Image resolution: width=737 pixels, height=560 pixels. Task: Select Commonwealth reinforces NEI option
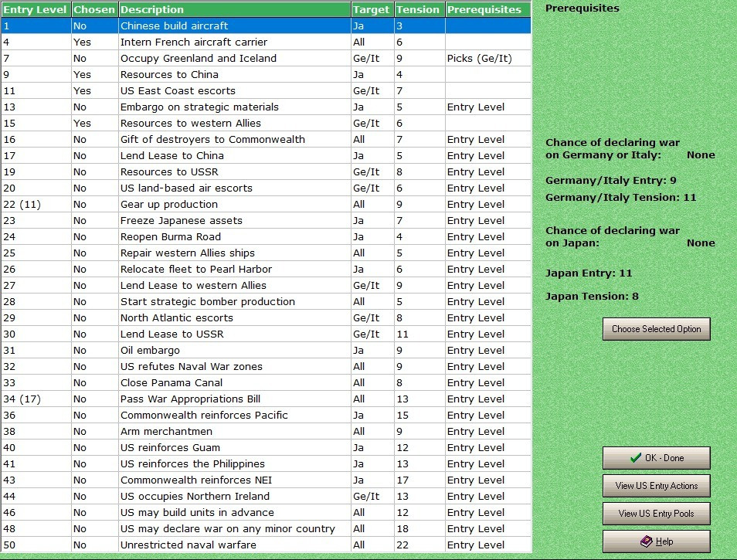click(266, 480)
